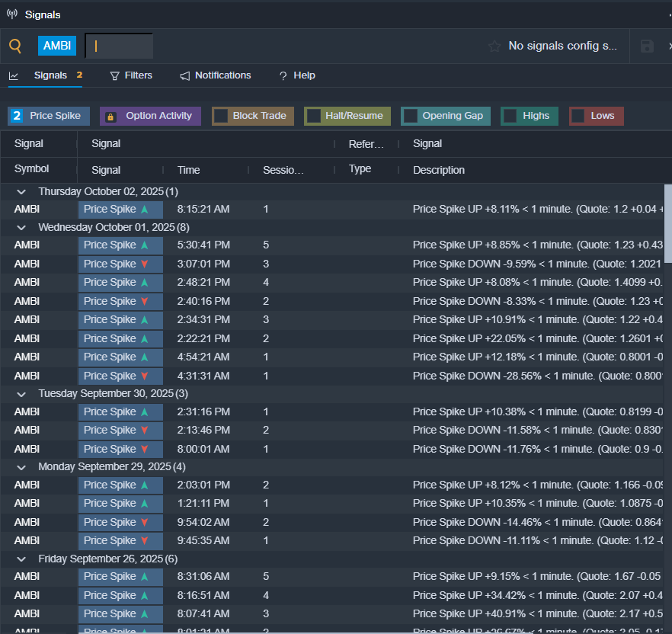Click the AMBI symbol tag

(x=57, y=46)
